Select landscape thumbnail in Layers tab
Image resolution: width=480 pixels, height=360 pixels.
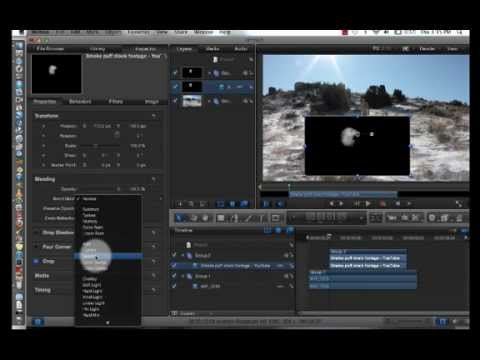(192, 101)
